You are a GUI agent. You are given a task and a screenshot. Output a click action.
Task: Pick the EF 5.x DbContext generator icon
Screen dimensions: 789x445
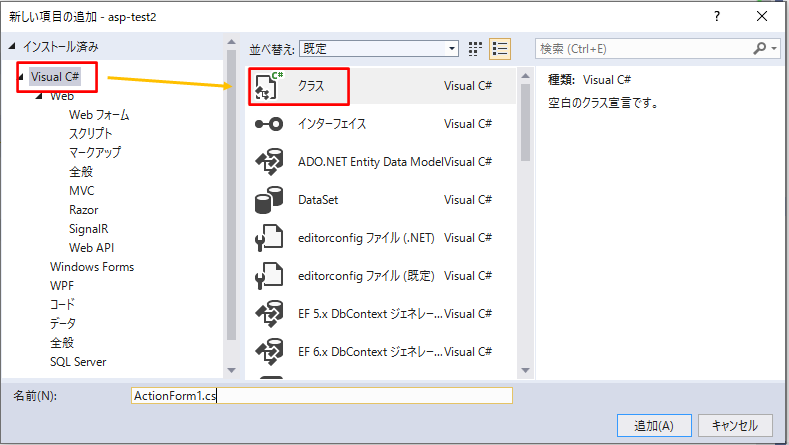[x=269, y=314]
